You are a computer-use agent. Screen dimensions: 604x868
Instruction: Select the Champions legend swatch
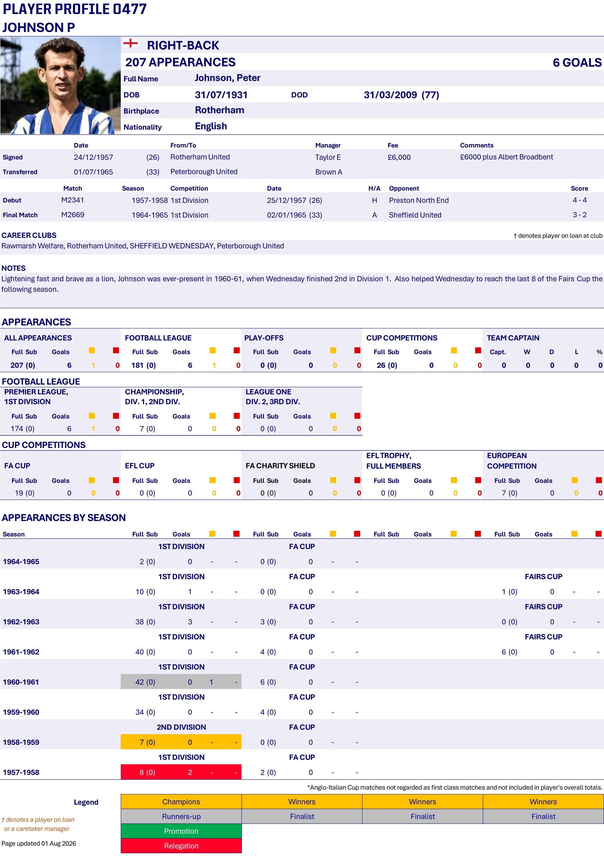(x=181, y=802)
